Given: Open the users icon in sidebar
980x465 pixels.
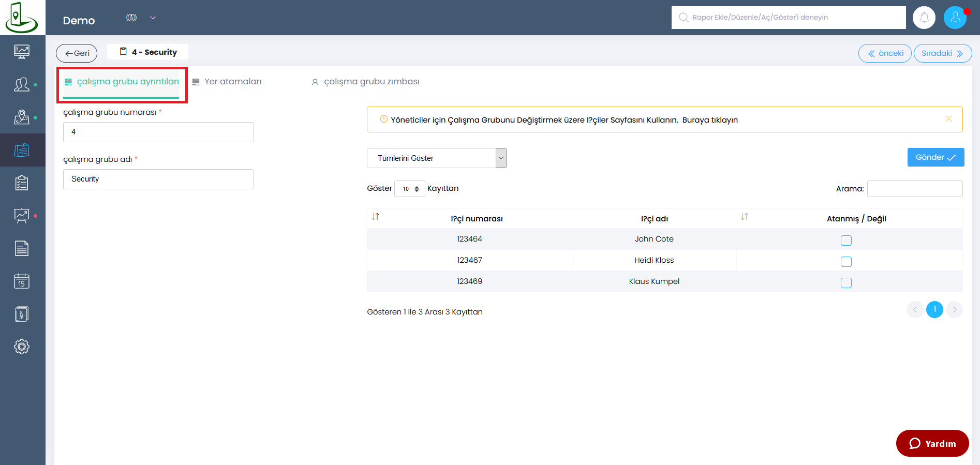Looking at the screenshot, I should pyautogui.click(x=22, y=84).
